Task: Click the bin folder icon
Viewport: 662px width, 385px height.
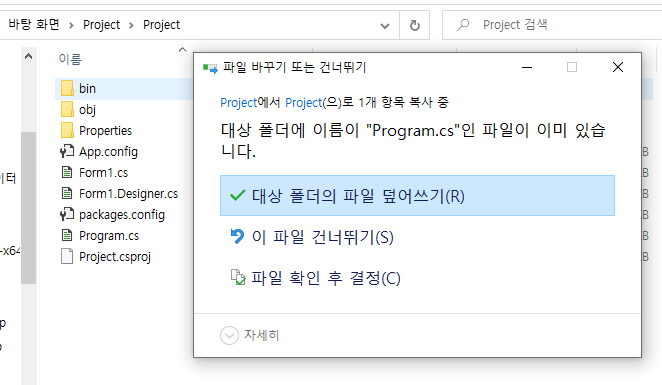Action: [x=67, y=89]
